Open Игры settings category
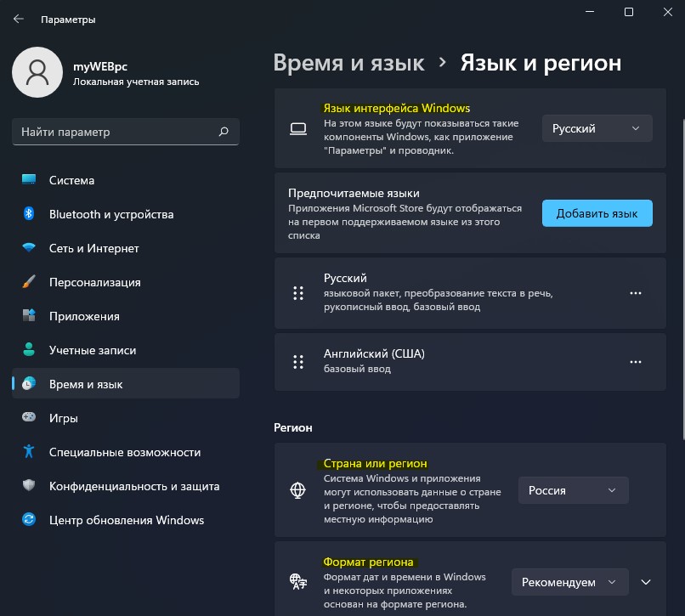Screen dimensions: 685x616 click(x=126, y=418)
